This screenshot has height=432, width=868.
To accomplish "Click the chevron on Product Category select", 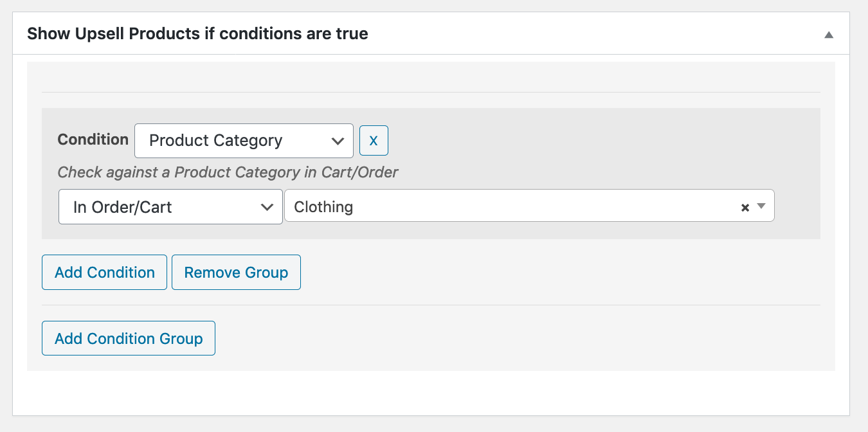I will tap(337, 141).
